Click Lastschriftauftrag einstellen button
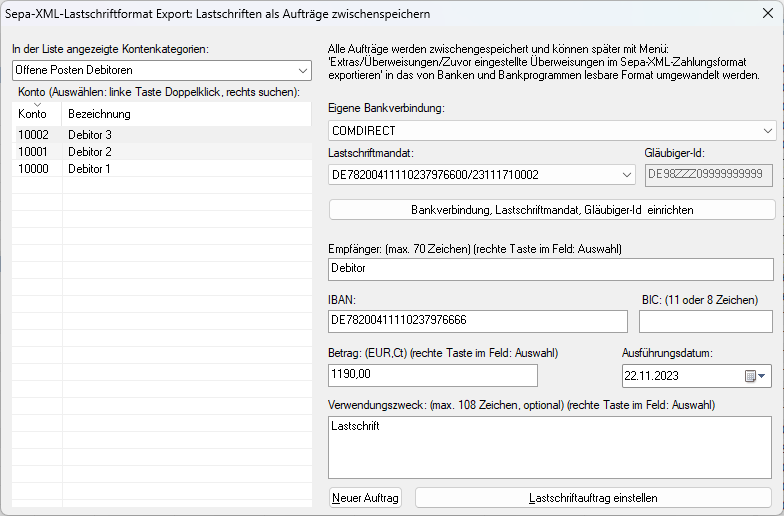Image resolution: width=784 pixels, height=516 pixels. click(x=593, y=498)
